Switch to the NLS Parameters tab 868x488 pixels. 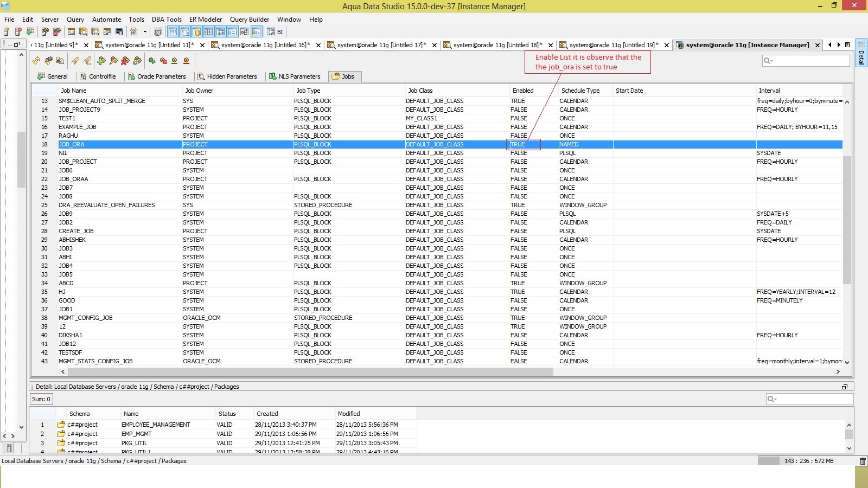(x=295, y=76)
